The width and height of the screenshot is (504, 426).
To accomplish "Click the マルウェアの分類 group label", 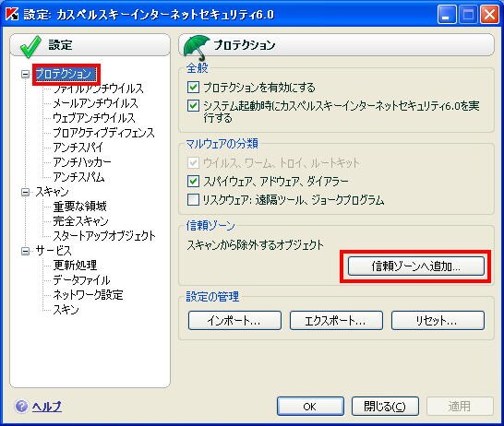I will 222,144.
